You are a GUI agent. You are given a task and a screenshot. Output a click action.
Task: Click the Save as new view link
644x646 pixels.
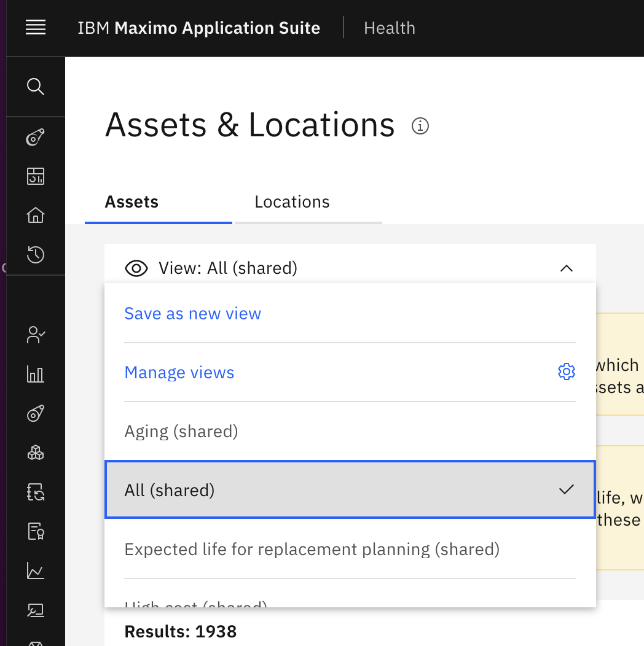click(192, 314)
